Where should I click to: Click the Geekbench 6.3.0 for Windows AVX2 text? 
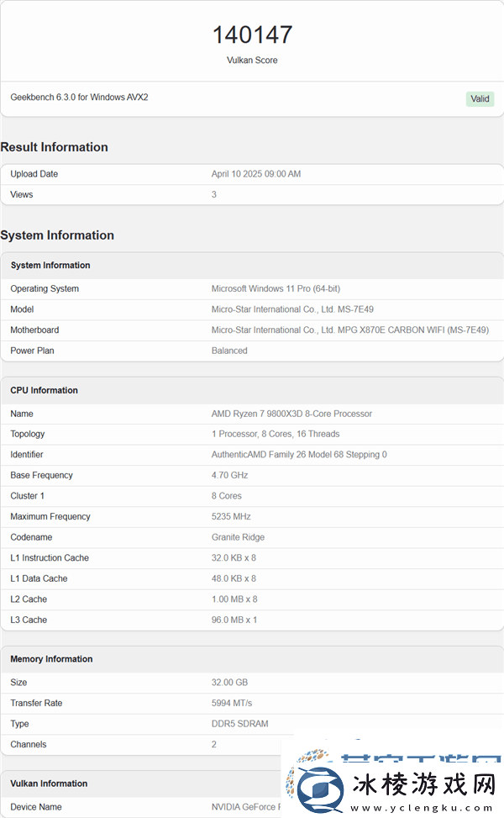point(79,98)
